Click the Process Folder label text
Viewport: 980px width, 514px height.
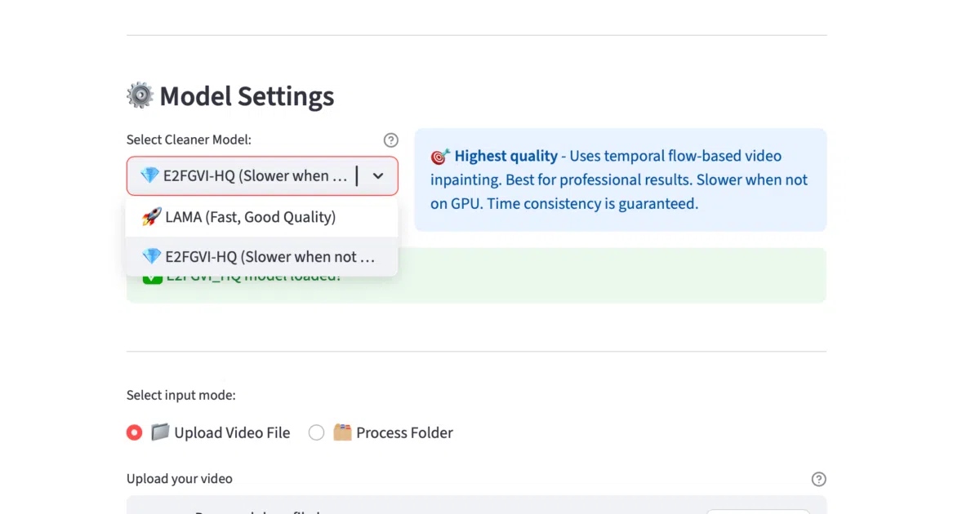tap(404, 433)
